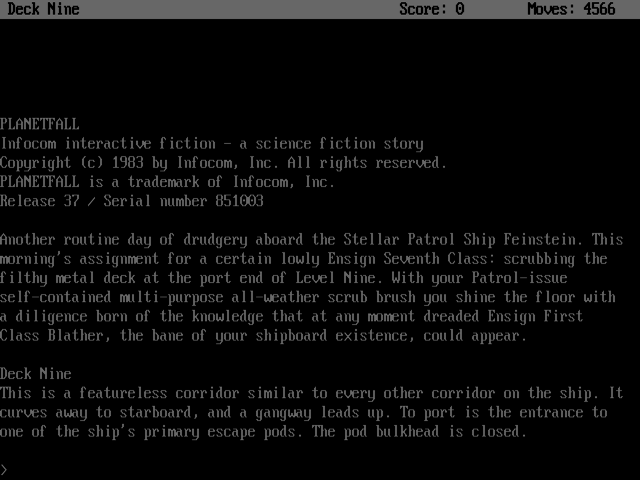Image resolution: width=640 pixels, height=480 pixels.
Task: Click the Release 37 serial number line
Action: click(132, 201)
